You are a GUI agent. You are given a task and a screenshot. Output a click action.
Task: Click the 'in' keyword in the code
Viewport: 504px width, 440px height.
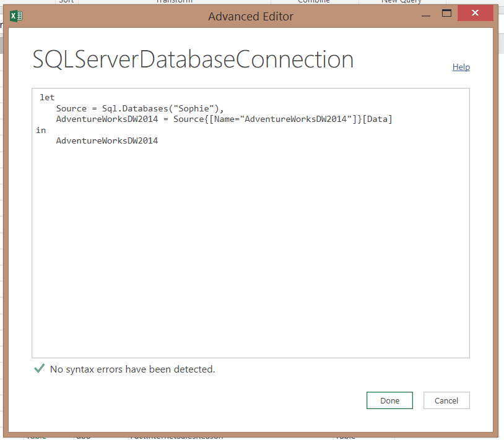41,130
